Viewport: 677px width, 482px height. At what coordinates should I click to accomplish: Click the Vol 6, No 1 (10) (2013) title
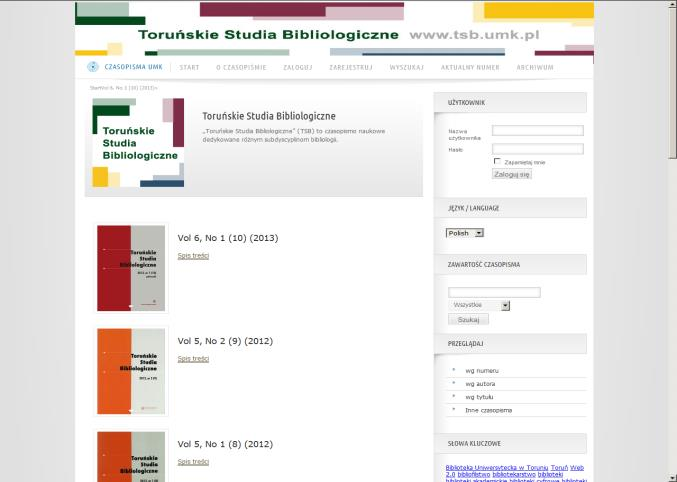pos(228,238)
